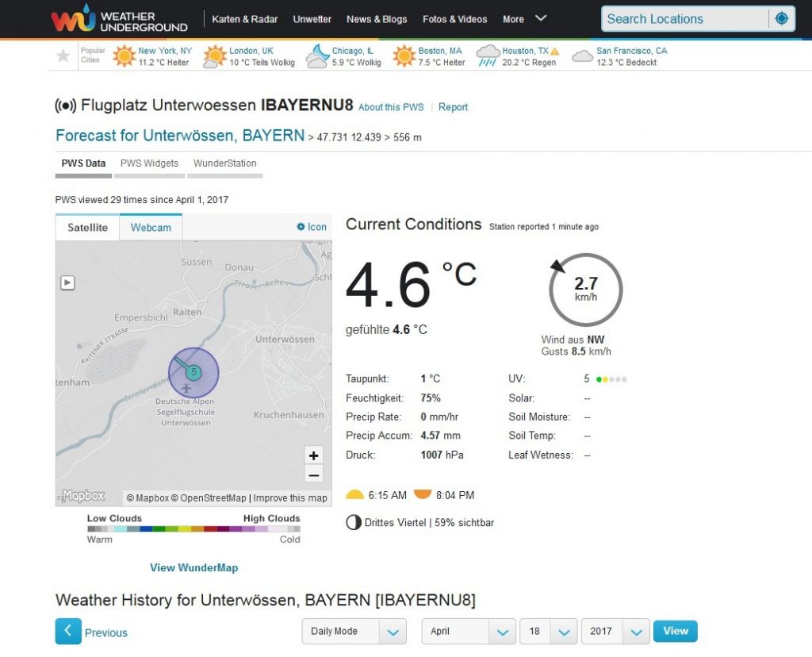Open the Daily Mode dropdown
The image size is (812, 657).
tap(354, 631)
